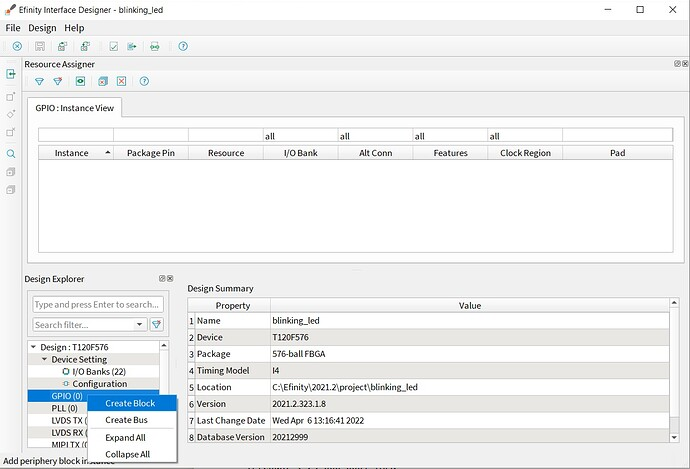The width and height of the screenshot is (690, 469).
Task: Click the Check Design checkmark icon
Action: coord(113,46)
